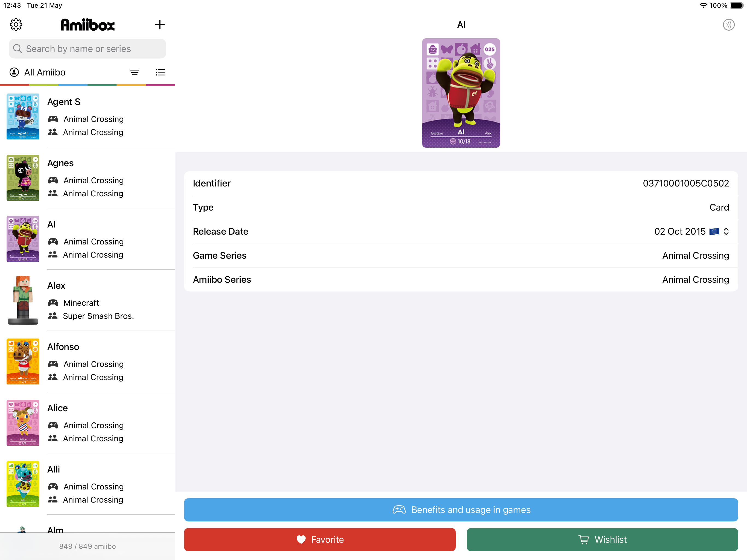Open Benefits and usage in games
Viewport: 747px width, 560px height.
(x=461, y=510)
